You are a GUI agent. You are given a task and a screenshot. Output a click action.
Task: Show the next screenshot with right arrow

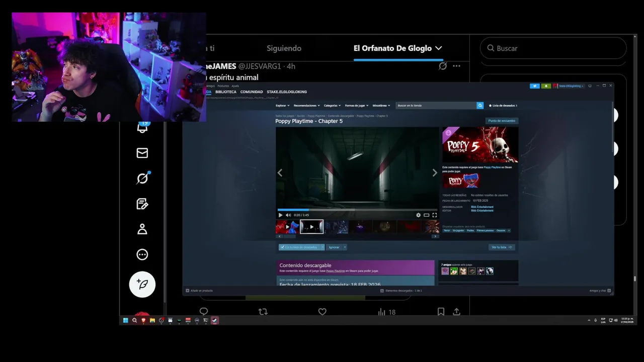(x=435, y=172)
